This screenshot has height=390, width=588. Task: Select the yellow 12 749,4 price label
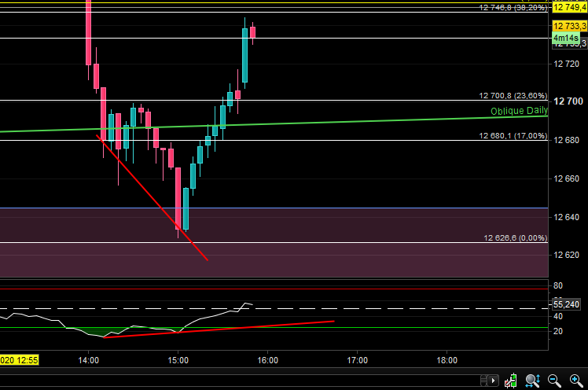(570, 7)
